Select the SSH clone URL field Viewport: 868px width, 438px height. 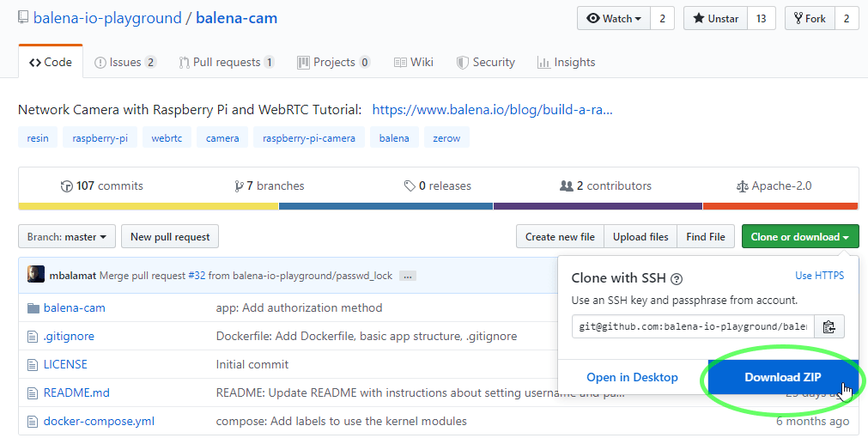tap(693, 326)
